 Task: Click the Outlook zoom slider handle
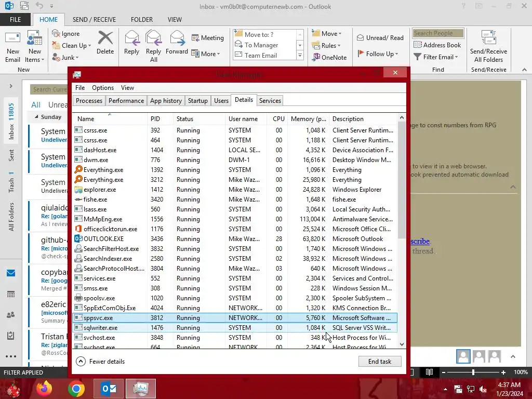[473, 372]
